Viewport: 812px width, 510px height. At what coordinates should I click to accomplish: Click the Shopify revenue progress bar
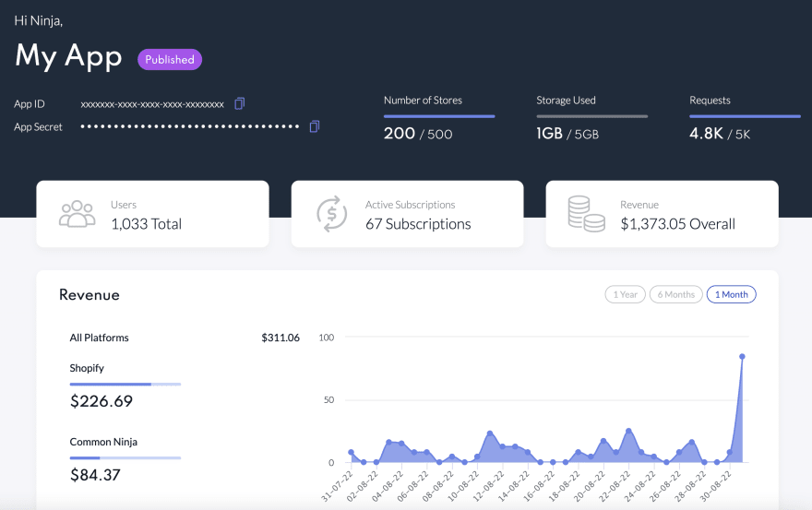pos(125,385)
